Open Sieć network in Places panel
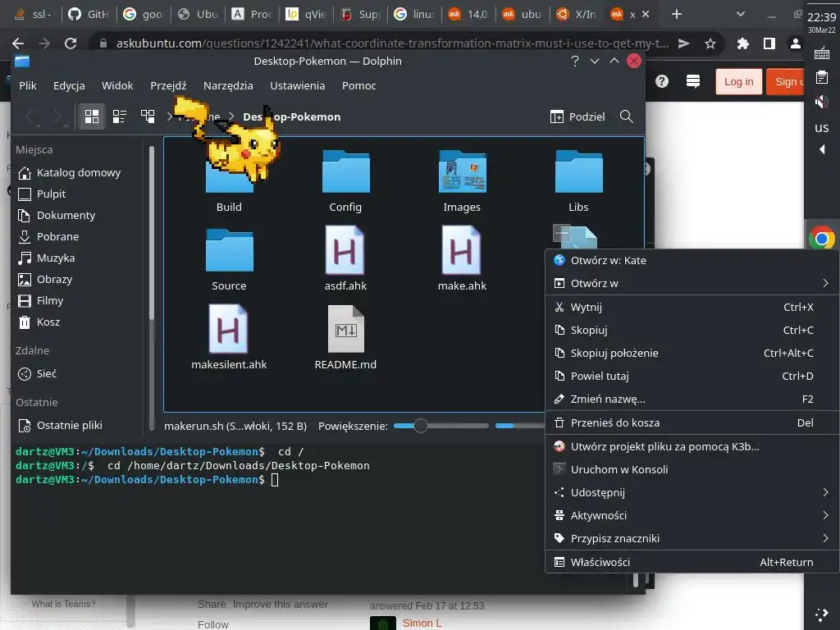Screen dimensions: 840x630 78,373
